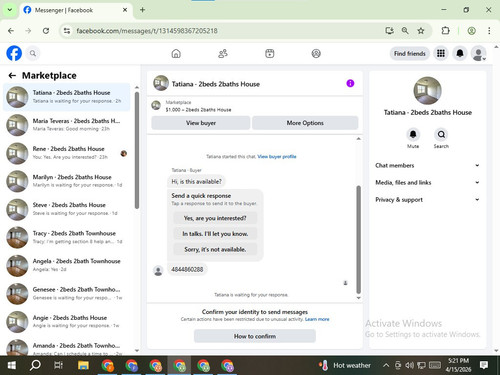Click the View buyer button
500x375 pixels.
click(x=201, y=123)
